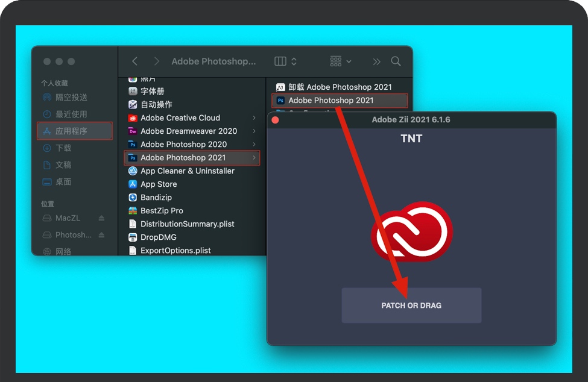Eject the Photosh... disk image

(101, 235)
